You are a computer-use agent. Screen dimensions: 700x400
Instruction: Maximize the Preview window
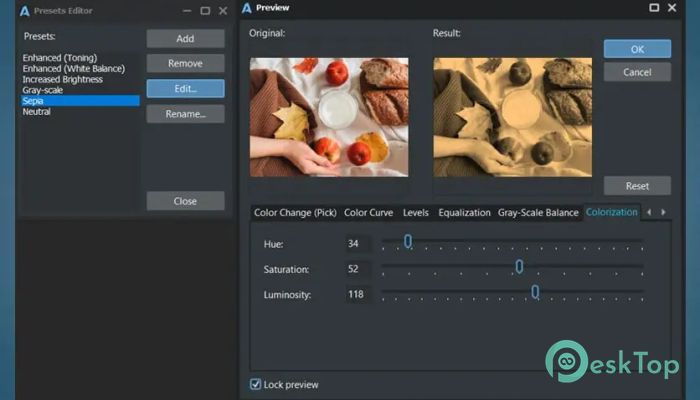pyautogui.click(x=654, y=8)
